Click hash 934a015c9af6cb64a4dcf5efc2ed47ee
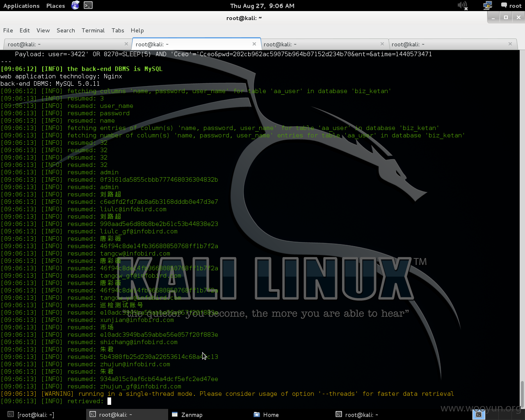Image resolution: width=525 pixels, height=420 pixels. (x=159, y=379)
